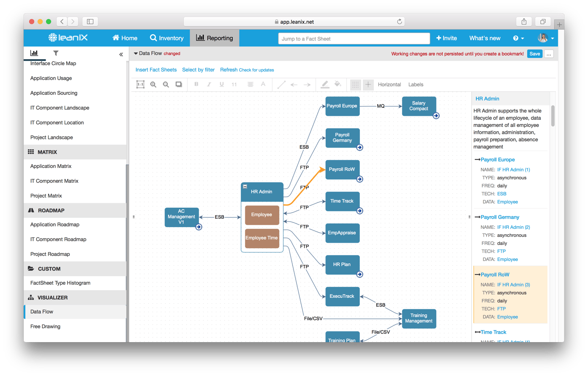Select the zoom-out magnifier tool
Screen dimensions: 588x376
click(x=166, y=84)
